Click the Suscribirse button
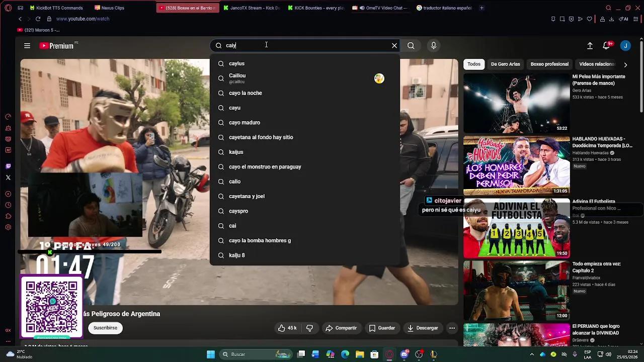Image resolution: width=644 pixels, height=362 pixels. click(105, 328)
